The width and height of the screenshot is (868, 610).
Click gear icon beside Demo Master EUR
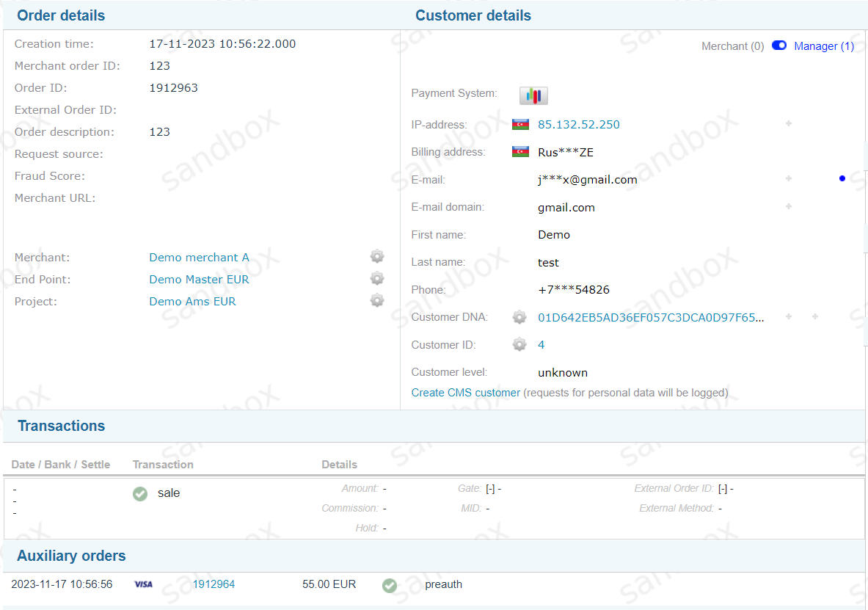(x=377, y=278)
